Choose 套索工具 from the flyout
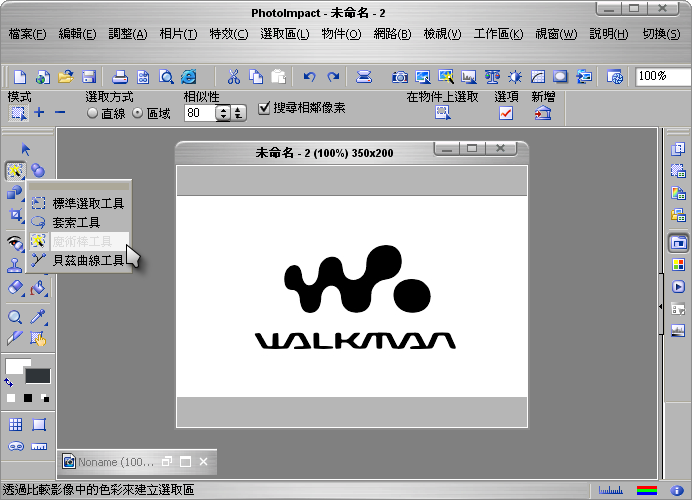 [x=79, y=222]
